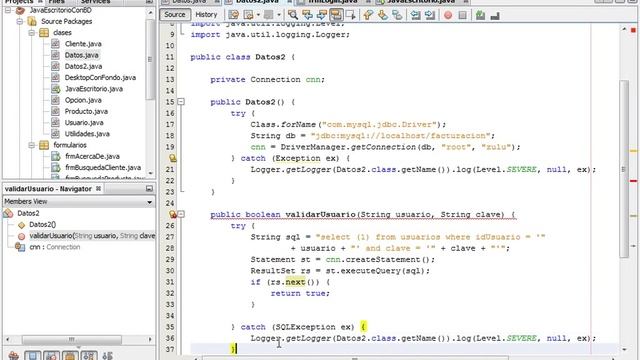Collapse the formularios package node
The width and height of the screenshot is (640, 360).
coord(32,145)
